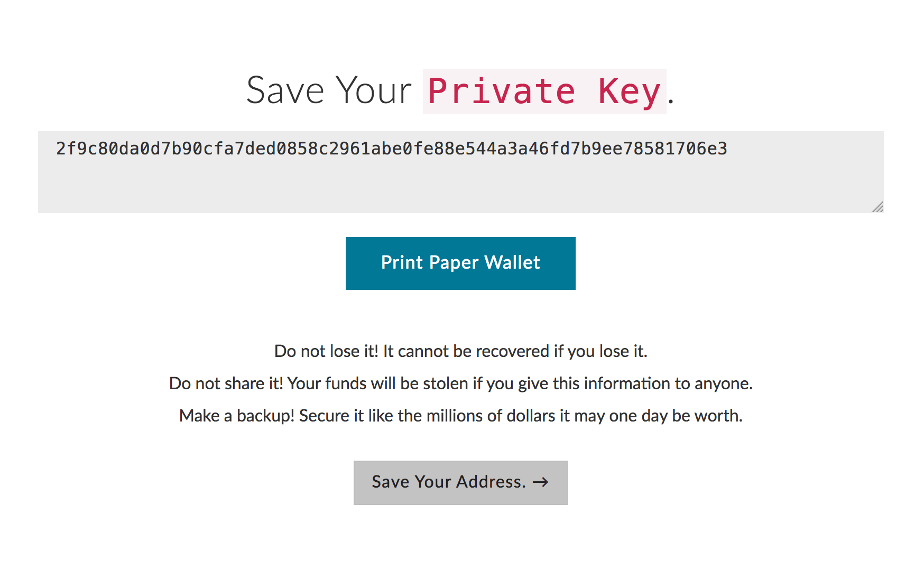Image resolution: width=924 pixels, height=568 pixels.
Task: Click the word 'Print' on the teal button
Action: [x=402, y=263]
